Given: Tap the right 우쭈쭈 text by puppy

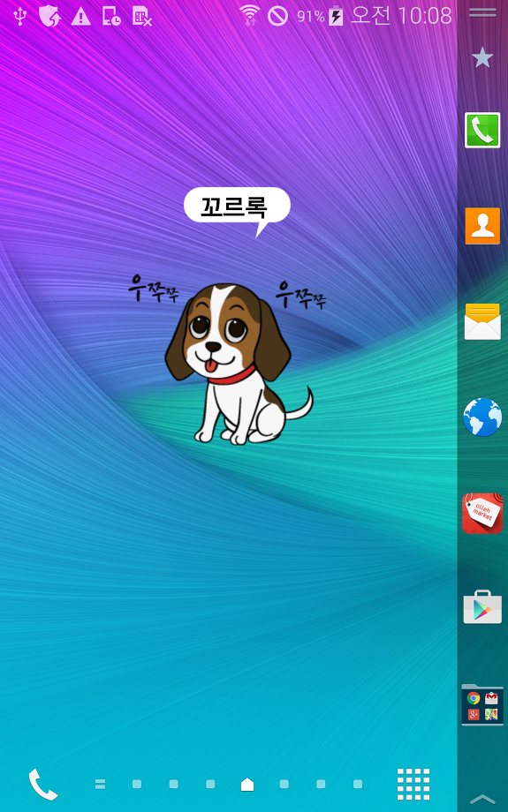Looking at the screenshot, I should pos(300,295).
